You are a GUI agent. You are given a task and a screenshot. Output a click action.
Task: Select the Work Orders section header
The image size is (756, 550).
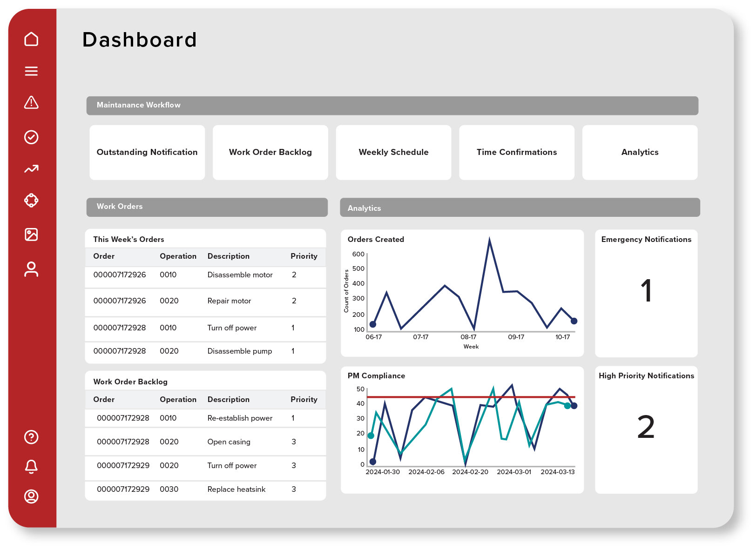tap(207, 207)
